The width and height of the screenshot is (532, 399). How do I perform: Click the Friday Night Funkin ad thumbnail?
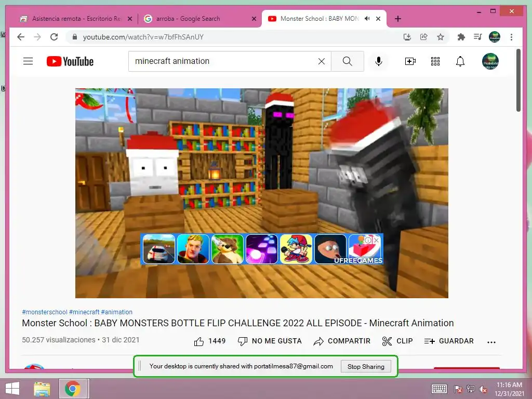pos(296,249)
